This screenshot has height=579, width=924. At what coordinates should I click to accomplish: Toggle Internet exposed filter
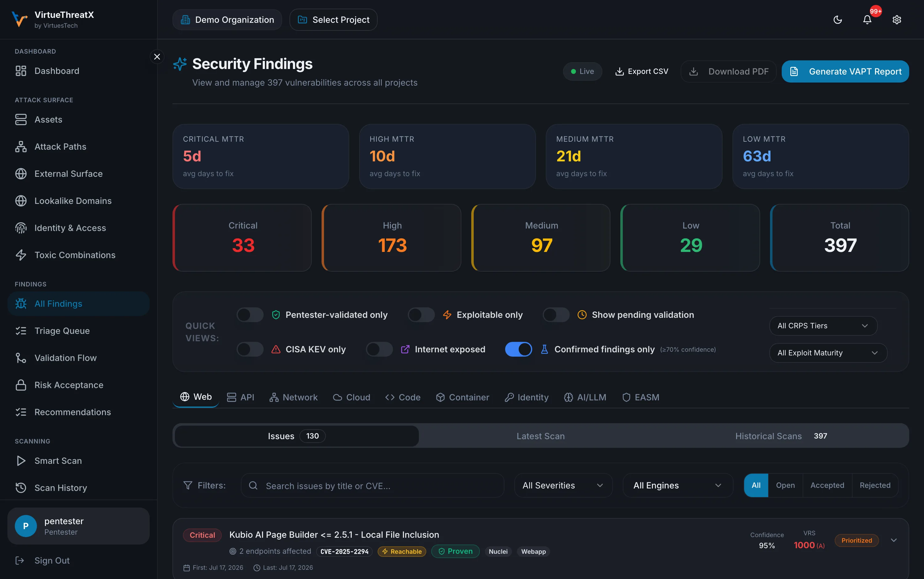coord(379,349)
